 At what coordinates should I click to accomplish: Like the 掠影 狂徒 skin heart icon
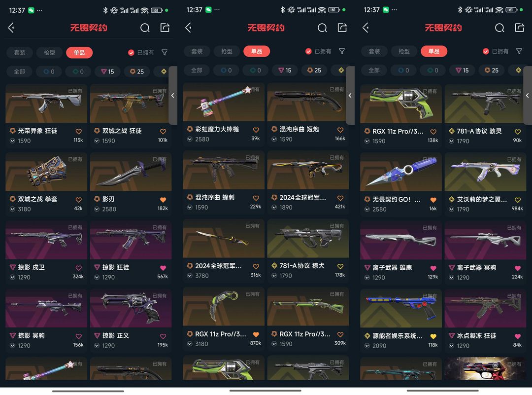tap(163, 268)
